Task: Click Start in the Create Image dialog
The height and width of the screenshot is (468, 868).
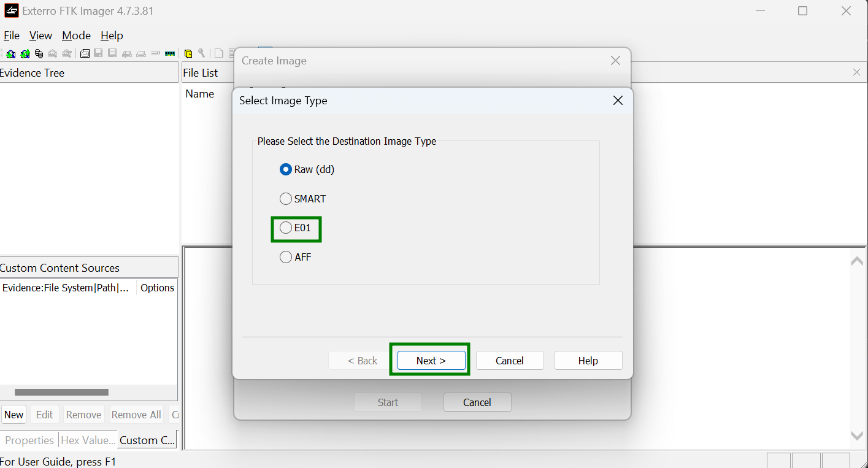Action: (x=388, y=402)
